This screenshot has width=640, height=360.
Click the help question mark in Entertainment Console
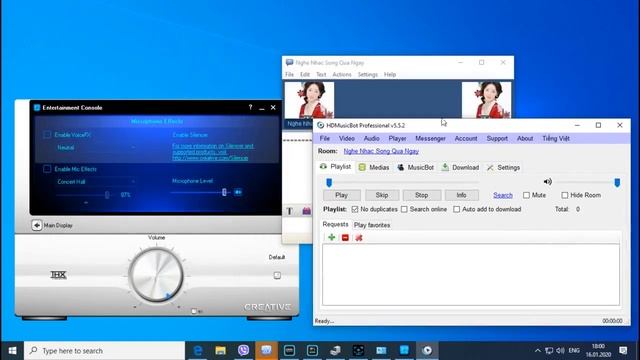250,107
